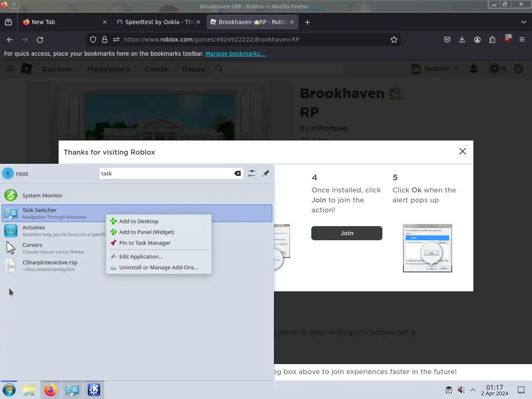Open Roblox Discover page
This screenshot has width=532, height=399.
(x=57, y=69)
